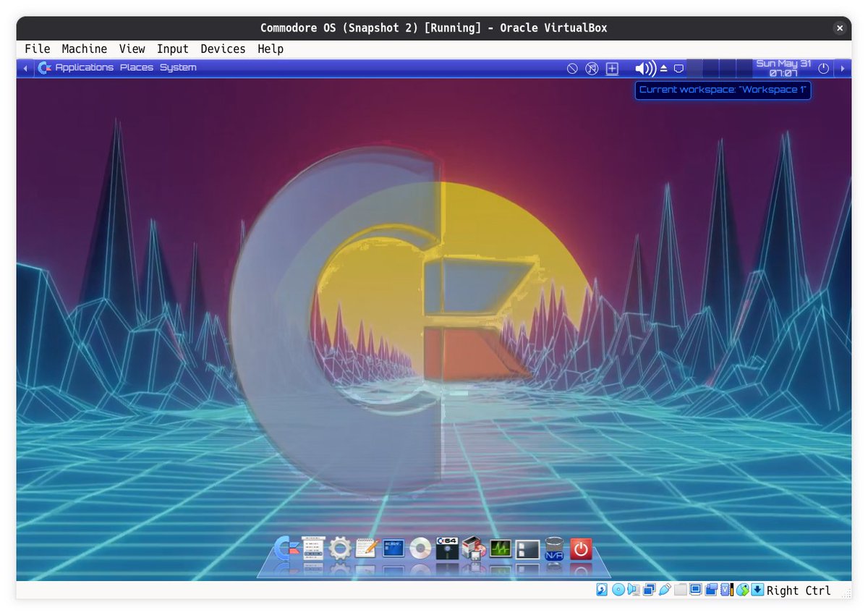
Task: Click the recording status bar icon
Action: pos(712,590)
